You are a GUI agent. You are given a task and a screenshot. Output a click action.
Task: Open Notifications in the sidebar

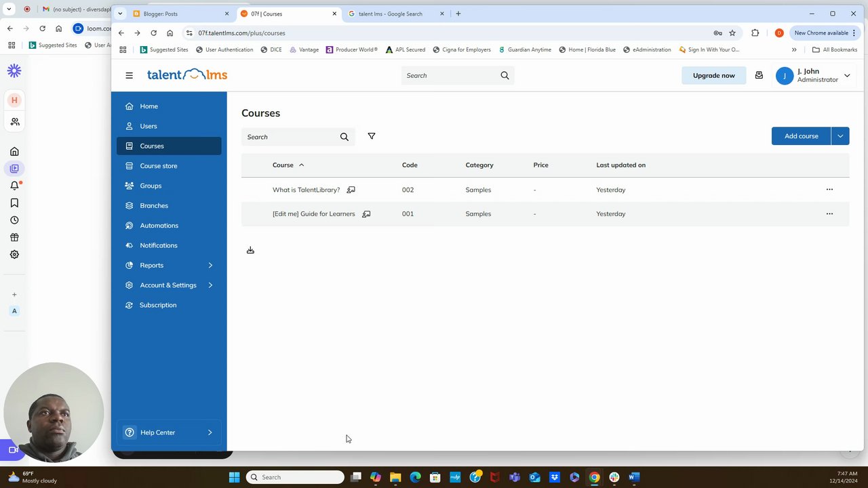(169, 245)
